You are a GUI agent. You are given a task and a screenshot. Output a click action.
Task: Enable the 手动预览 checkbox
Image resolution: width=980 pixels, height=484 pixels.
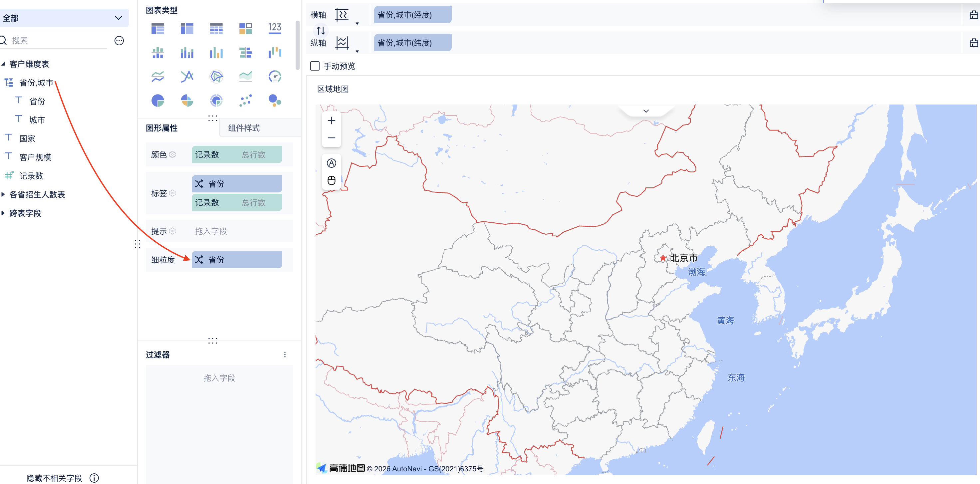pyautogui.click(x=315, y=66)
